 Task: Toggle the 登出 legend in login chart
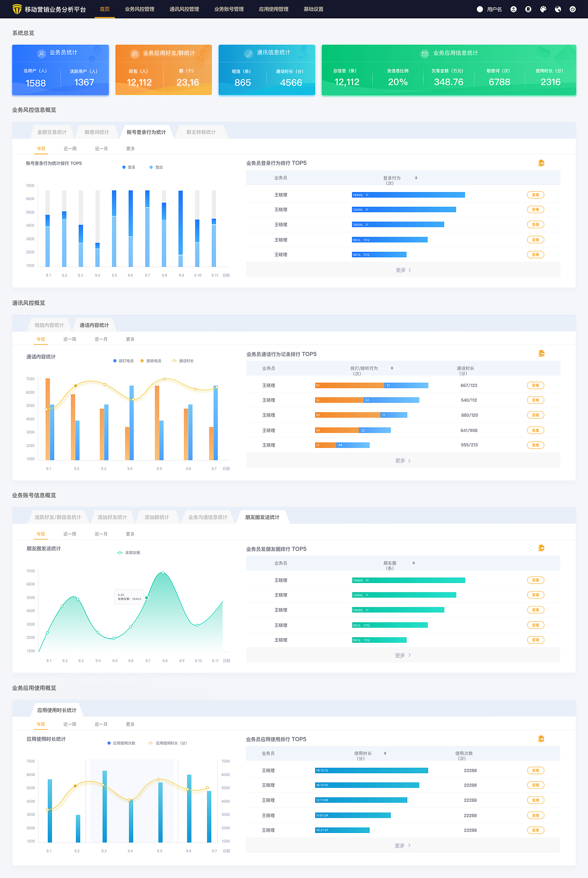[x=156, y=167]
